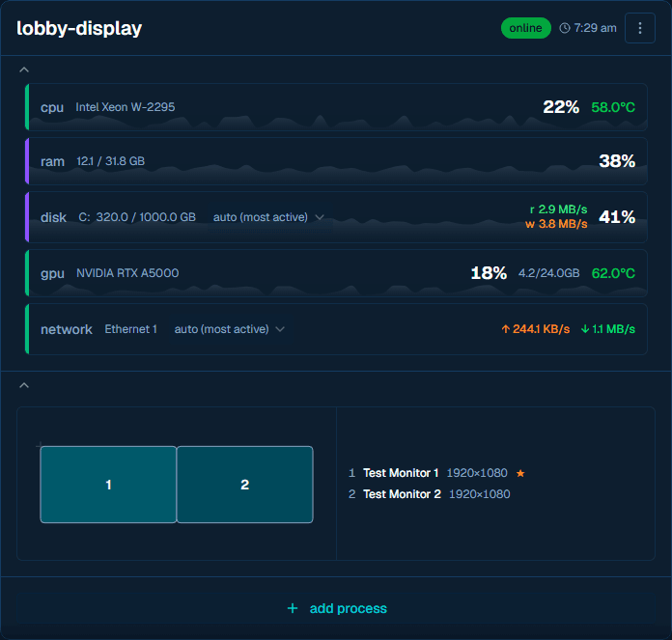This screenshot has height=640, width=672.
Task: Collapse the hardware metrics section chevron
Action: click(x=24, y=70)
